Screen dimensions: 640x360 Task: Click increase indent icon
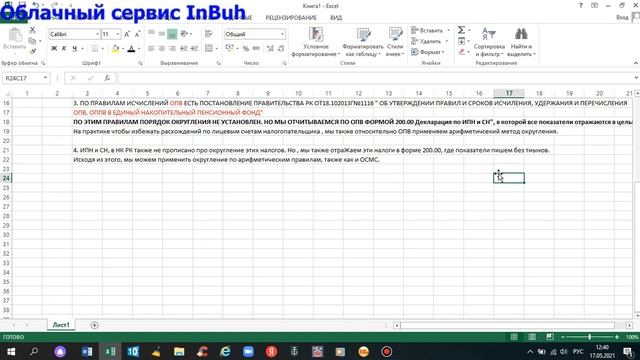click(195, 49)
